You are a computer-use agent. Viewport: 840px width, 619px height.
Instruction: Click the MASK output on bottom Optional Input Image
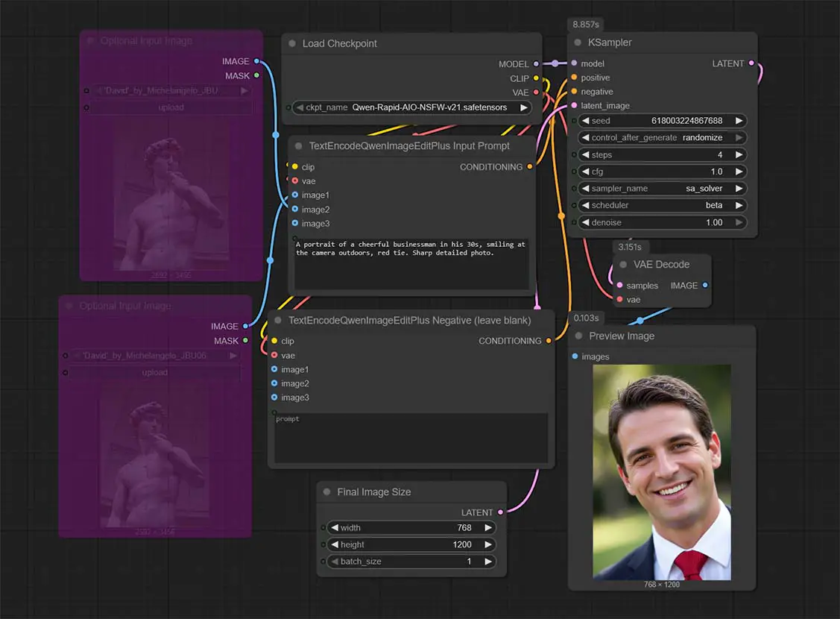[x=244, y=339]
